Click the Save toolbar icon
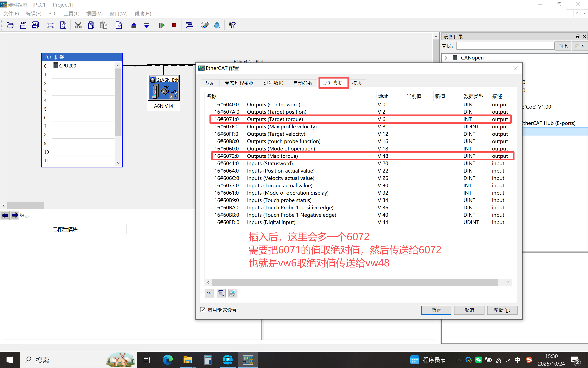Image resolution: width=588 pixels, height=368 pixels. point(23,25)
